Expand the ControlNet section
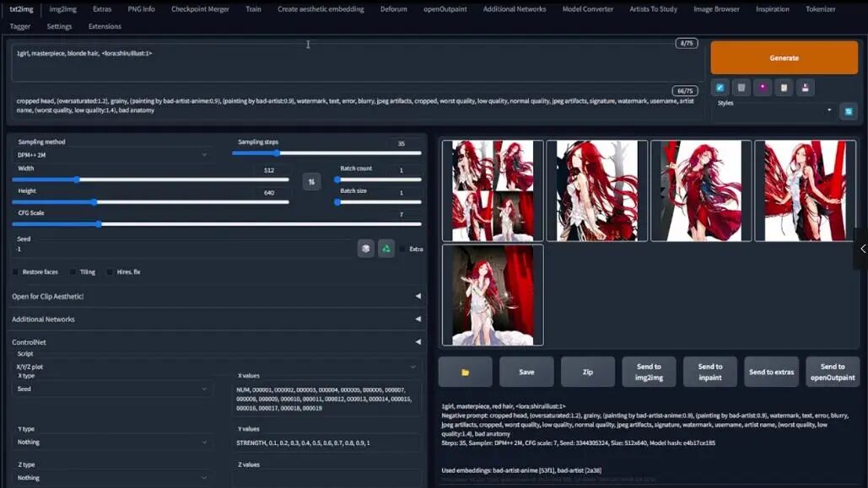Viewport: 868px width, 488px height. coord(216,342)
